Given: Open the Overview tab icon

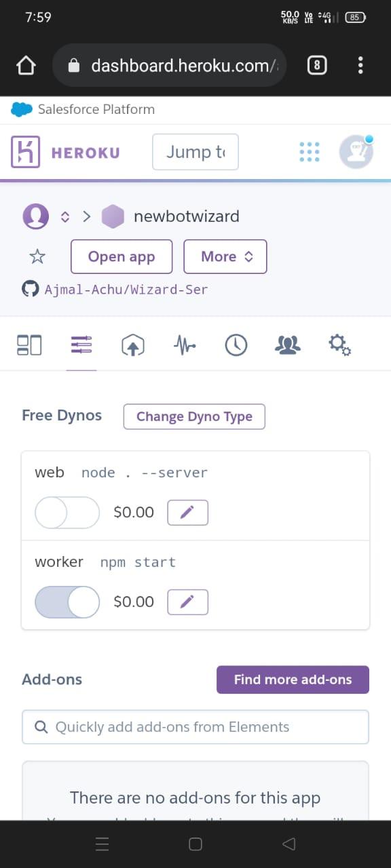Looking at the screenshot, I should tap(29, 344).
